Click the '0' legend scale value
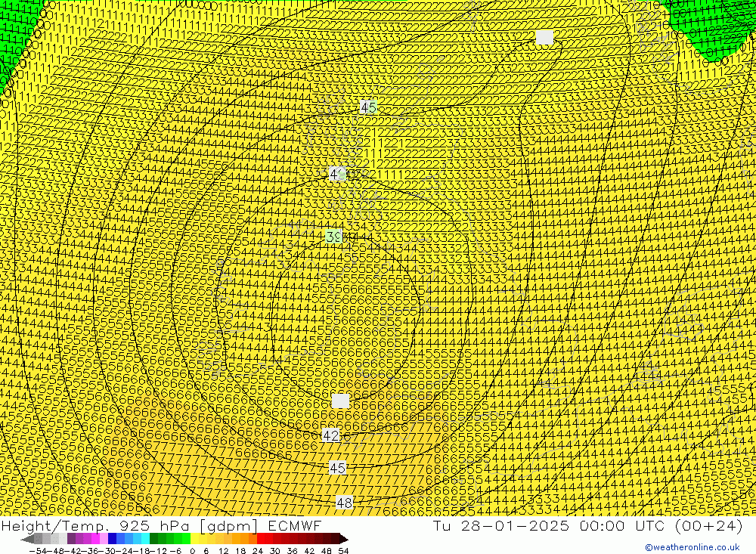This screenshot has height=554, width=756. (x=192, y=551)
